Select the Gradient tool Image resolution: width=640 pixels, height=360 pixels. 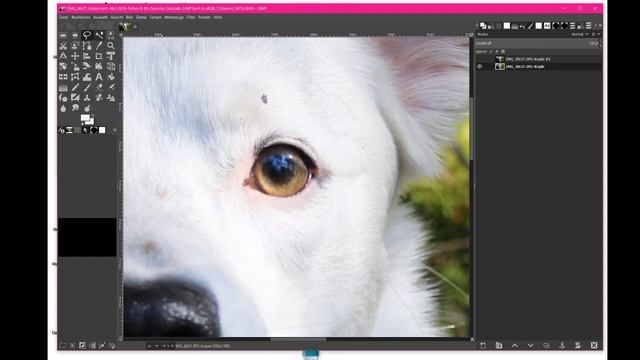63,87
